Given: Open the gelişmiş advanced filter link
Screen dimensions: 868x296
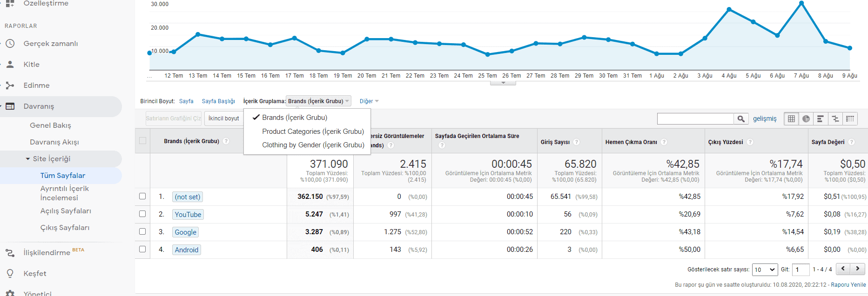Looking at the screenshot, I should [765, 119].
